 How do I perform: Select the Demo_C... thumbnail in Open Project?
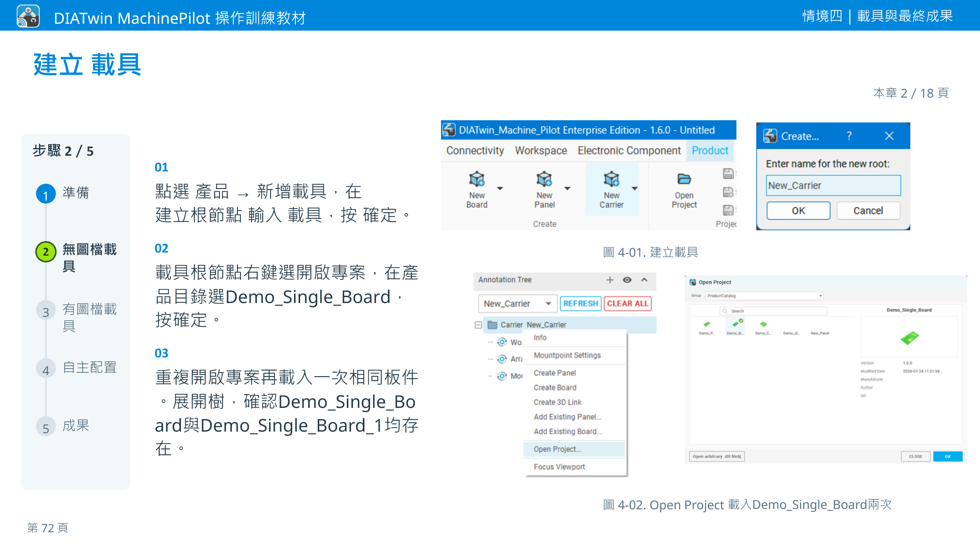763,328
